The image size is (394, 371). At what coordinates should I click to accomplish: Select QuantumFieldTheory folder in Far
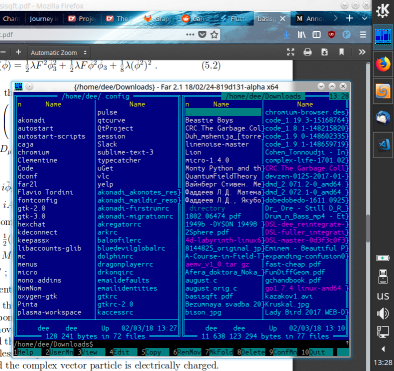(221, 176)
